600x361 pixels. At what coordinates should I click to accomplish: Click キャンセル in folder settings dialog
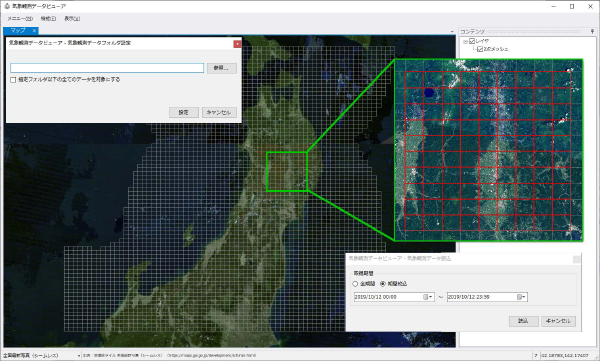(x=219, y=112)
